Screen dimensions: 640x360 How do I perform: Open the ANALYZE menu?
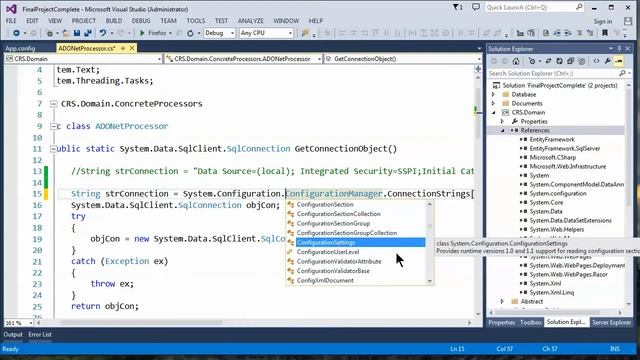pyautogui.click(x=251, y=21)
